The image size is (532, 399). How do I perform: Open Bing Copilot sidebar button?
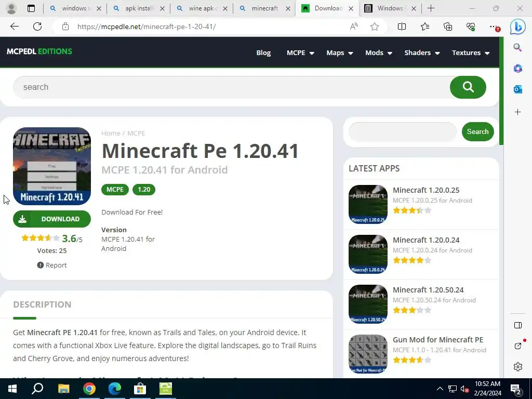click(x=518, y=26)
